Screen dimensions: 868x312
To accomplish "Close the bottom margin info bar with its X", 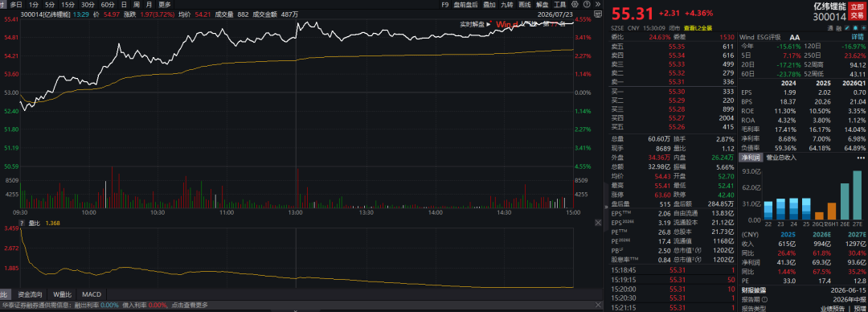I will [597, 305].
